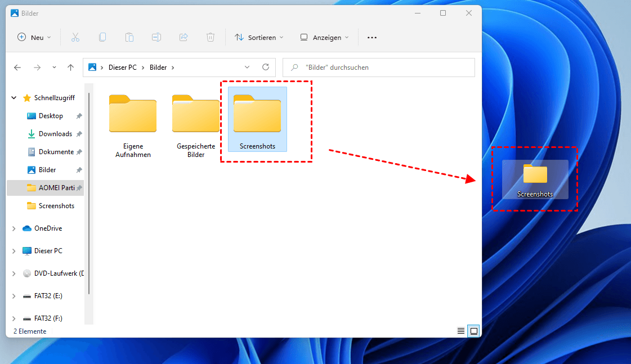Maximize the Bilder window
631x364 pixels.
pyautogui.click(x=443, y=14)
